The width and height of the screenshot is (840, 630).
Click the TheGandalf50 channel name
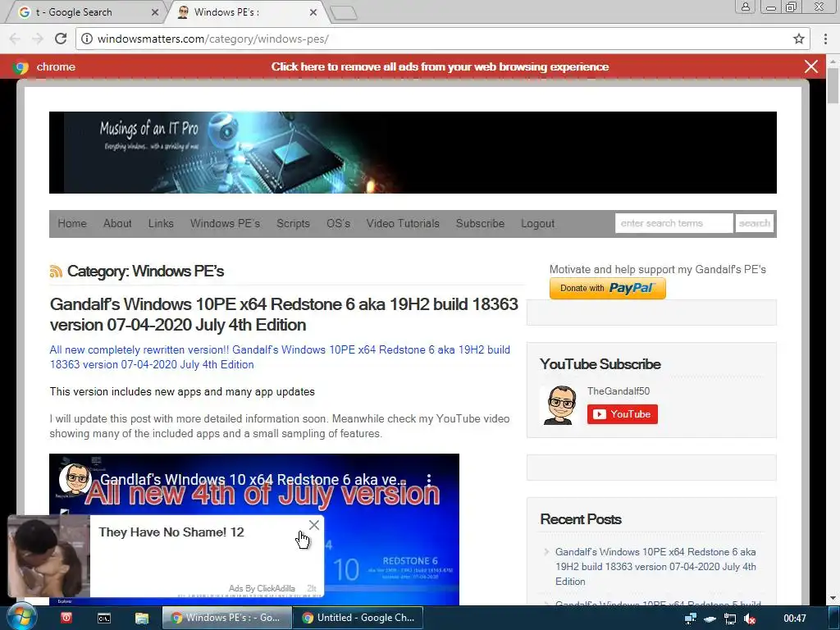pos(619,391)
